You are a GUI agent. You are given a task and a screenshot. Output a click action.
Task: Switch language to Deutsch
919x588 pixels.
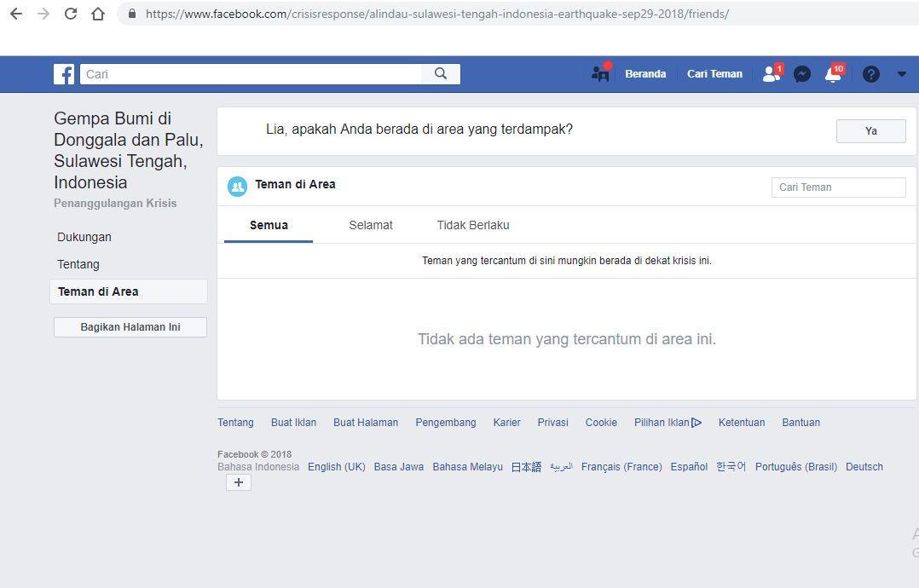point(864,467)
